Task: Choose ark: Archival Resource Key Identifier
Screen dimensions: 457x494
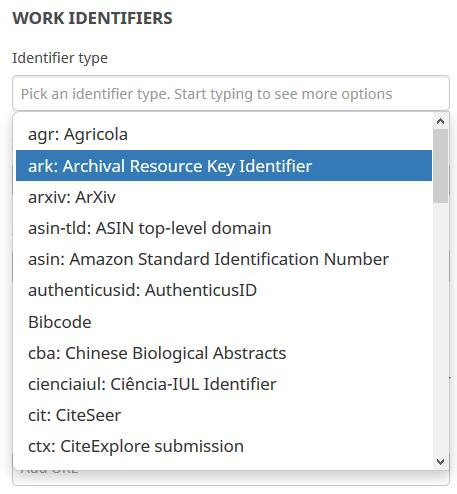Action: coord(224,166)
